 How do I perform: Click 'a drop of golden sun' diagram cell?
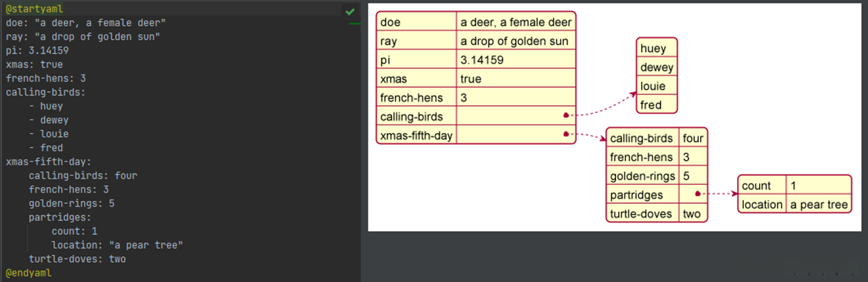pos(514,41)
